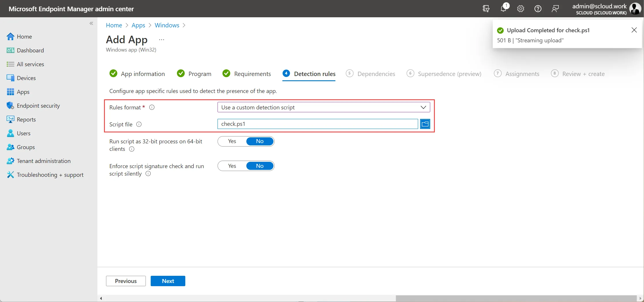The image size is (644, 302).
Task: Click the Upload Completed for check.ps1 notification text
Action: [x=548, y=30]
